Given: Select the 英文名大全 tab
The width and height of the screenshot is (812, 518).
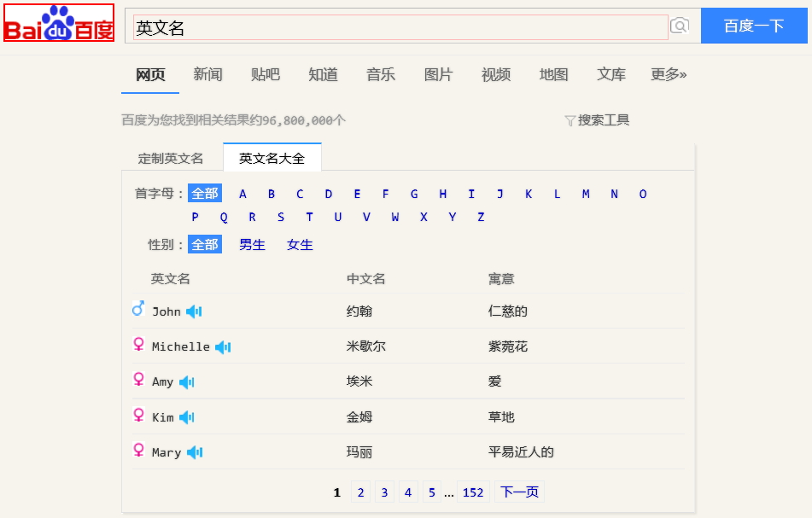Looking at the screenshot, I should coord(272,158).
